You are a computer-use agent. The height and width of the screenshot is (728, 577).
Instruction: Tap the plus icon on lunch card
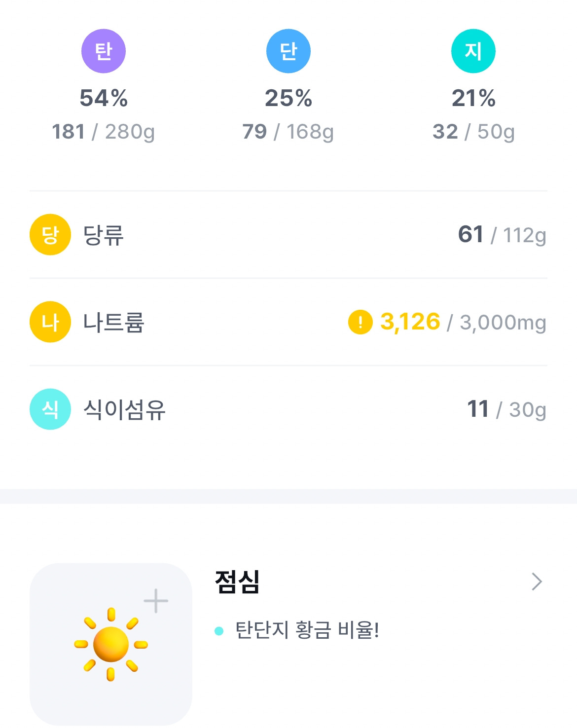tap(156, 601)
